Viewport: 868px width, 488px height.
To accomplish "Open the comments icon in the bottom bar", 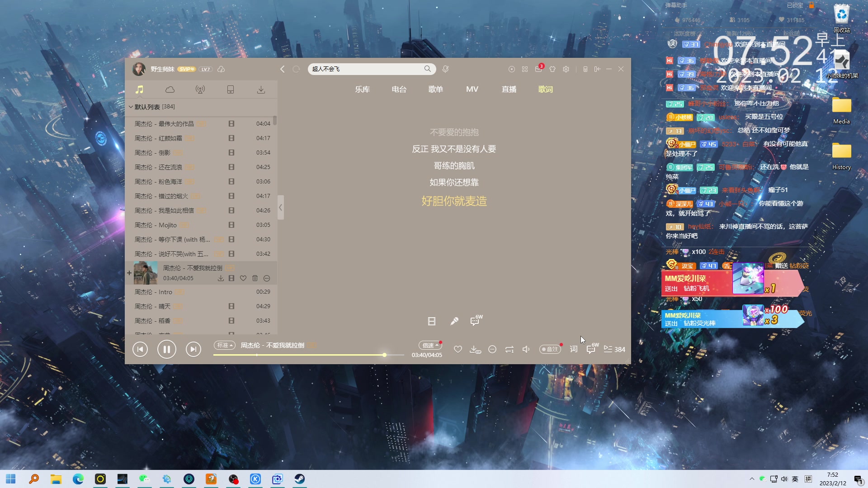I will coord(592,349).
